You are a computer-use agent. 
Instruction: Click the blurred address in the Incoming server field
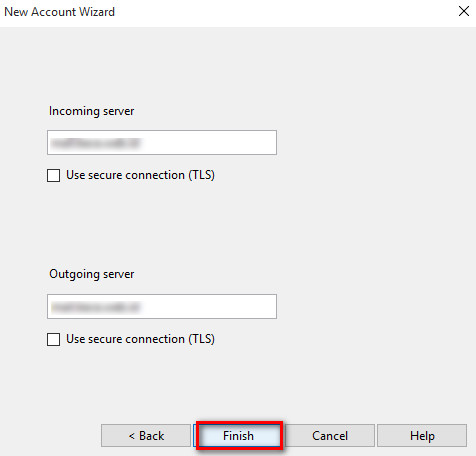96,143
